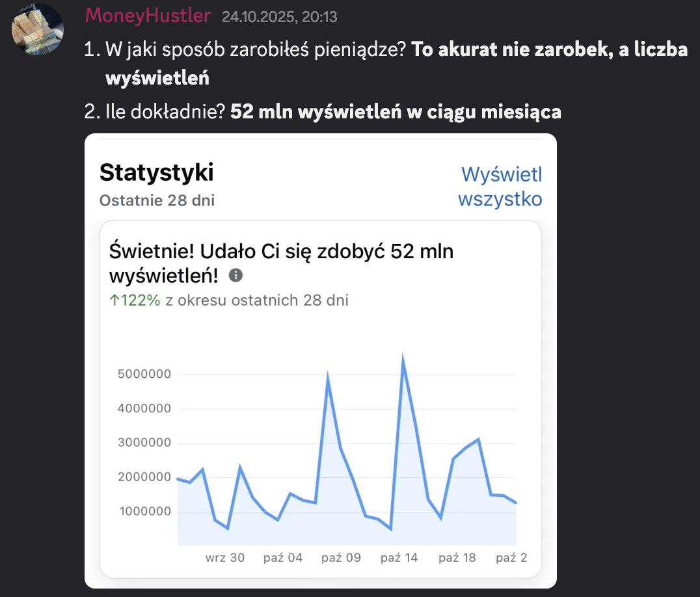
Task: Click the paź 18 date label
Action: coord(458,558)
